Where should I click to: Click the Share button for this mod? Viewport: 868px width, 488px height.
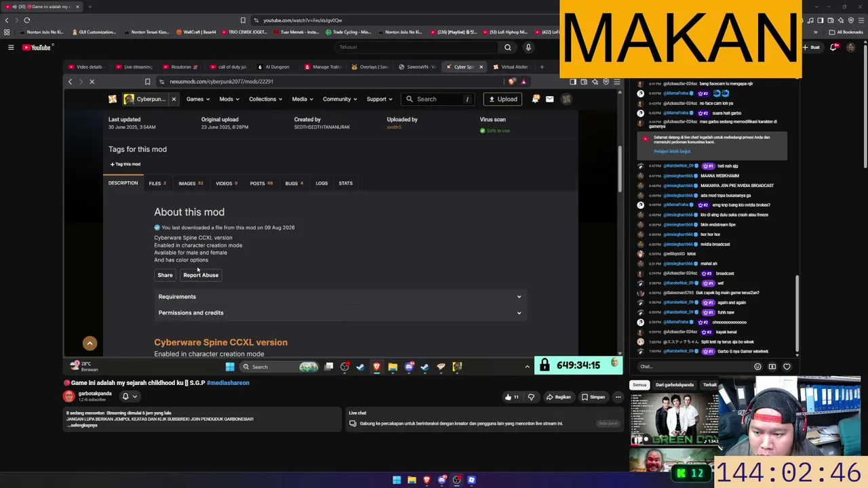165,275
